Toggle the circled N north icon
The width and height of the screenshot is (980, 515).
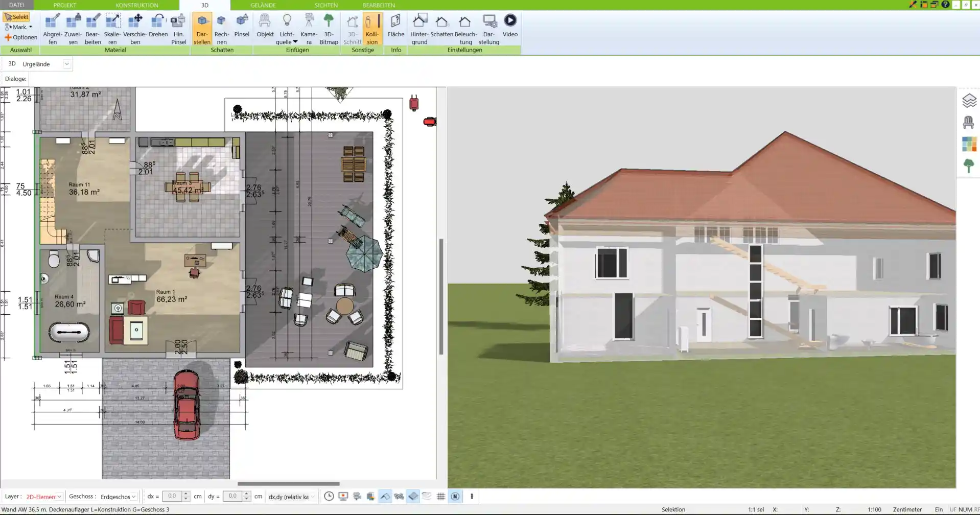[455, 496]
